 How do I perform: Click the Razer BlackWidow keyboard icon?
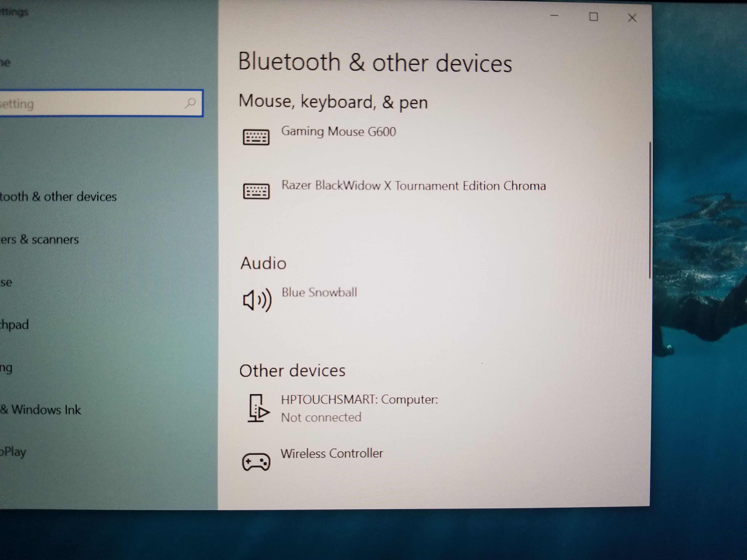coord(256,191)
